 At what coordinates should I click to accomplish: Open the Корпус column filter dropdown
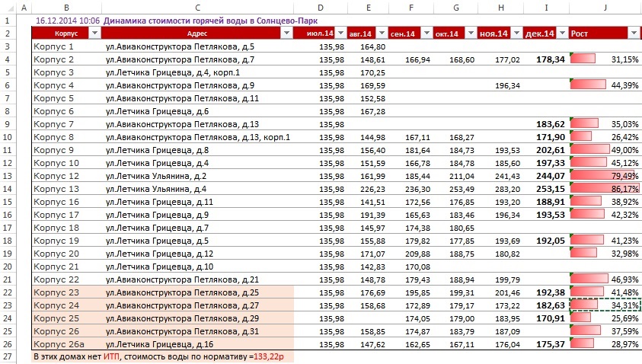click(94, 34)
